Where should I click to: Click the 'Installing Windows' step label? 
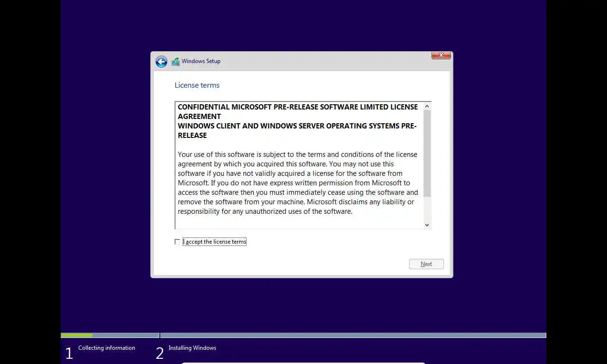(x=193, y=348)
